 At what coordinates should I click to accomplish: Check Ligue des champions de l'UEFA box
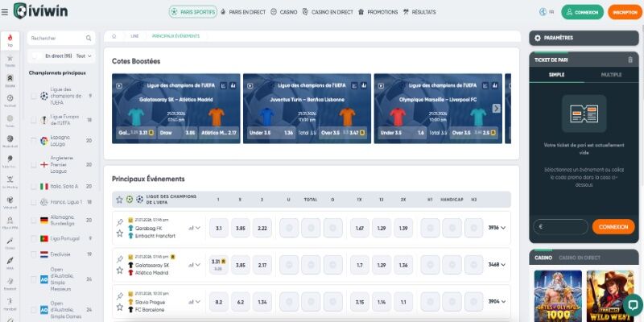point(34,96)
